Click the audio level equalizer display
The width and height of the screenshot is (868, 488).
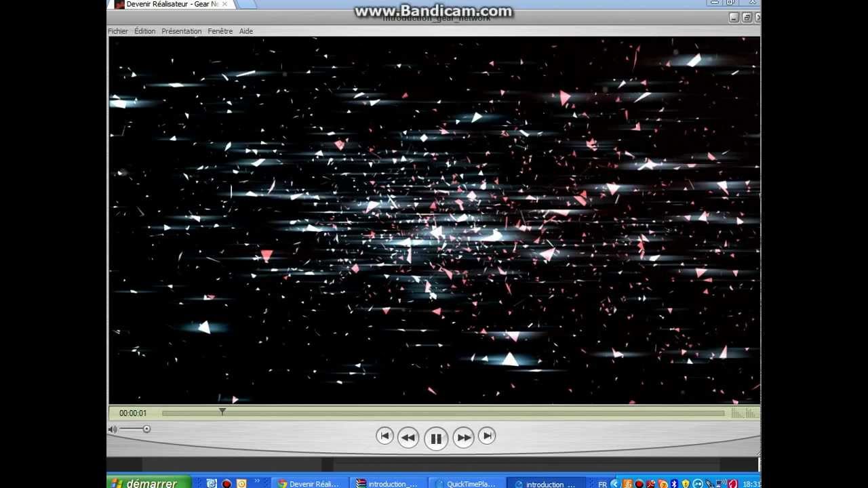(x=744, y=413)
